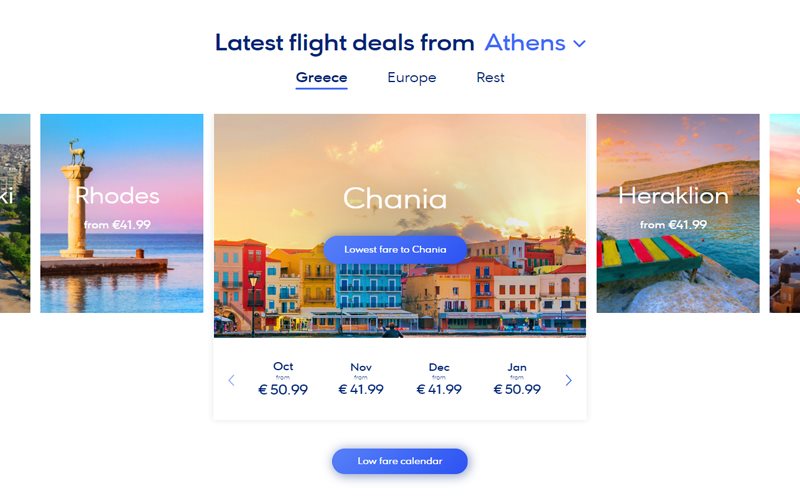800x500 pixels.
Task: Click the Low fare calendar button
Action: click(400, 461)
